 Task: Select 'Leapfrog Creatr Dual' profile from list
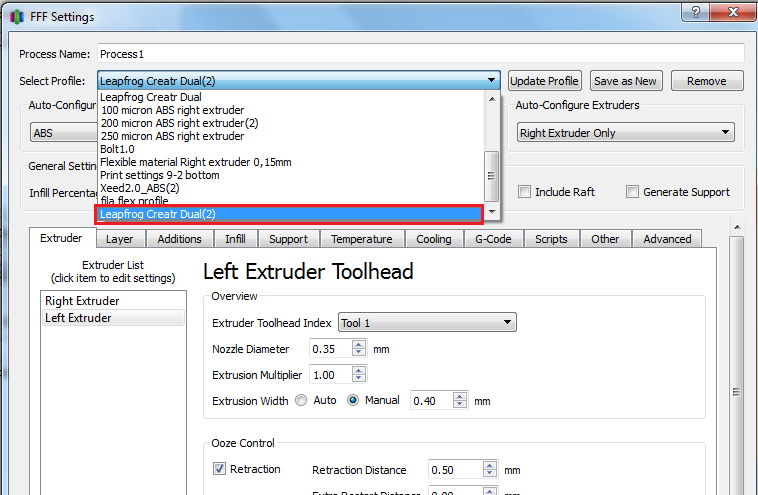pyautogui.click(x=291, y=97)
